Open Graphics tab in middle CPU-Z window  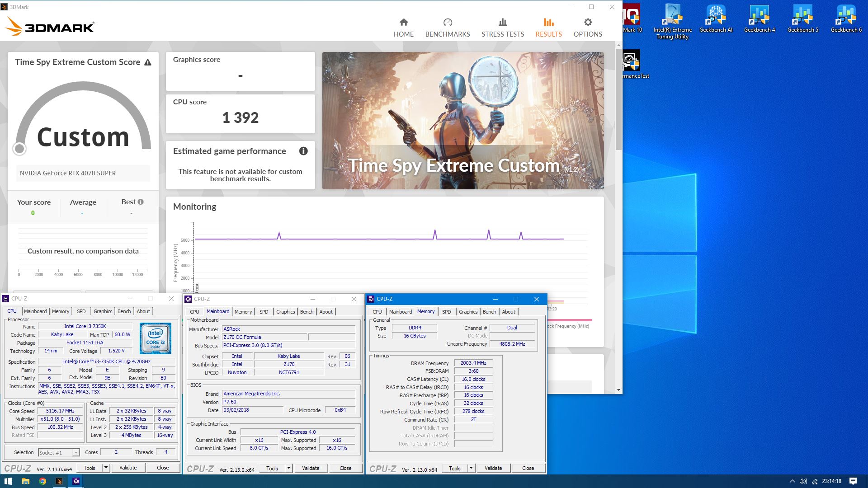coord(285,312)
